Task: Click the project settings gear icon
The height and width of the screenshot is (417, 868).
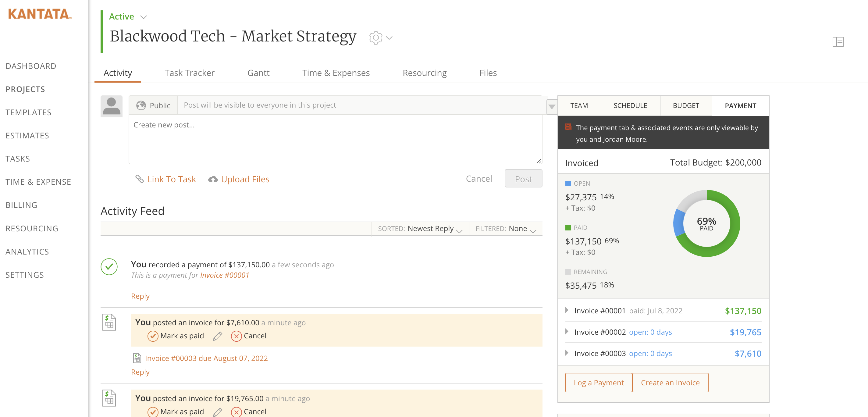Action: coord(375,38)
